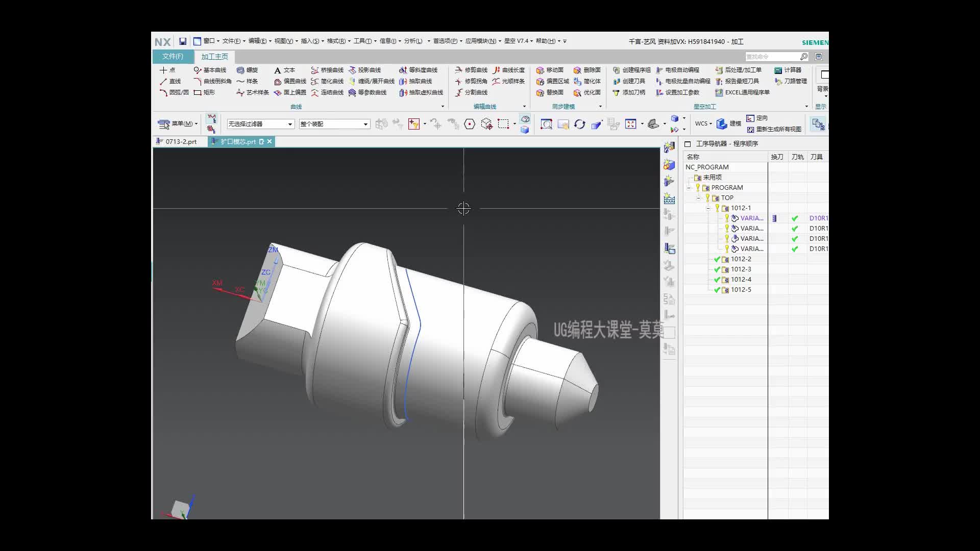The image size is (980, 551).
Task: Open the 整个装配 scope dropdown
Action: pyautogui.click(x=334, y=124)
